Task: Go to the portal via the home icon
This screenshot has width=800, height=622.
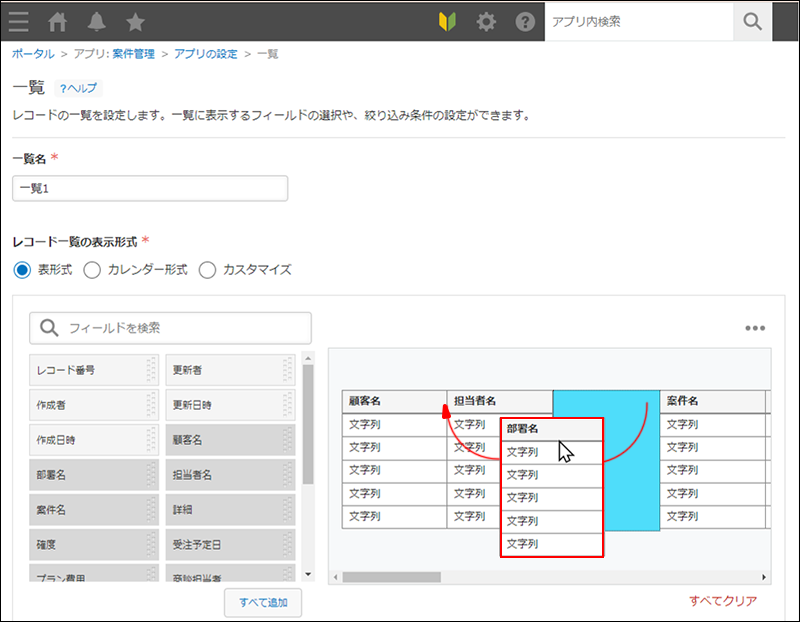Action: pyautogui.click(x=55, y=20)
